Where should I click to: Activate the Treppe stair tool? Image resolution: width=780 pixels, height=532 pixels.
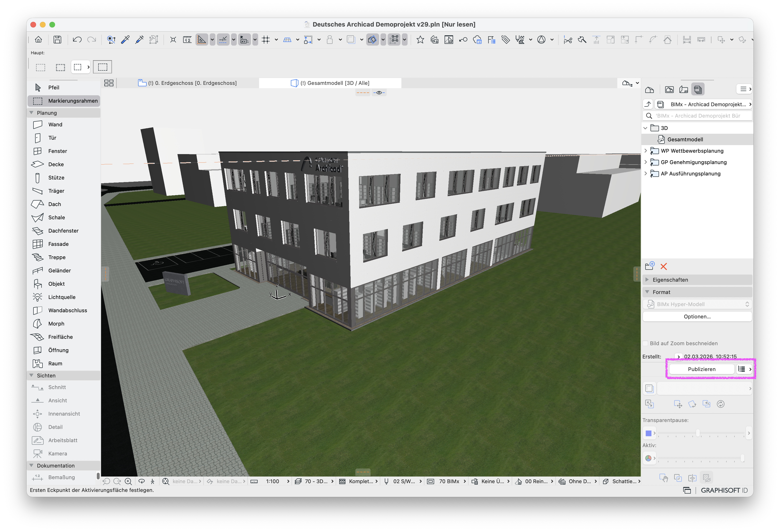(63, 258)
